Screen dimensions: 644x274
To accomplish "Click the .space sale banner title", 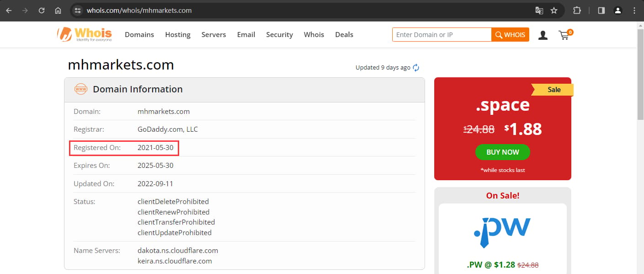I will click(503, 105).
